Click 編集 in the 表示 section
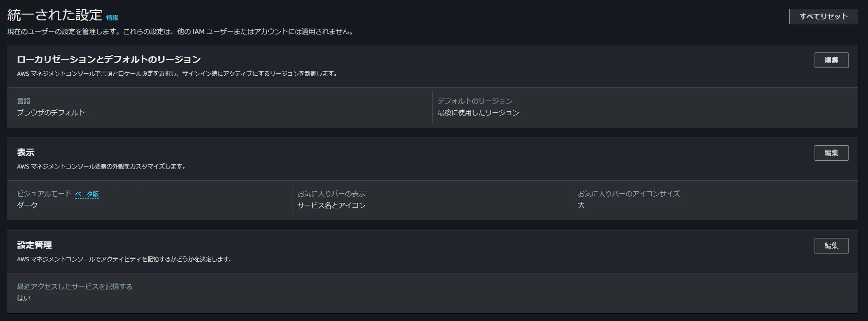The image size is (868, 321). [x=831, y=152]
